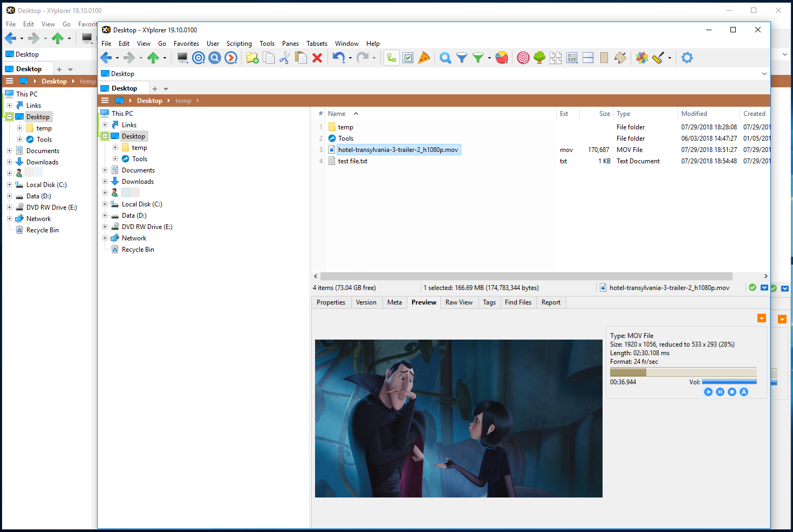Click the Undo arrow toolbar icon
Image resolution: width=793 pixels, height=532 pixels.
point(338,58)
